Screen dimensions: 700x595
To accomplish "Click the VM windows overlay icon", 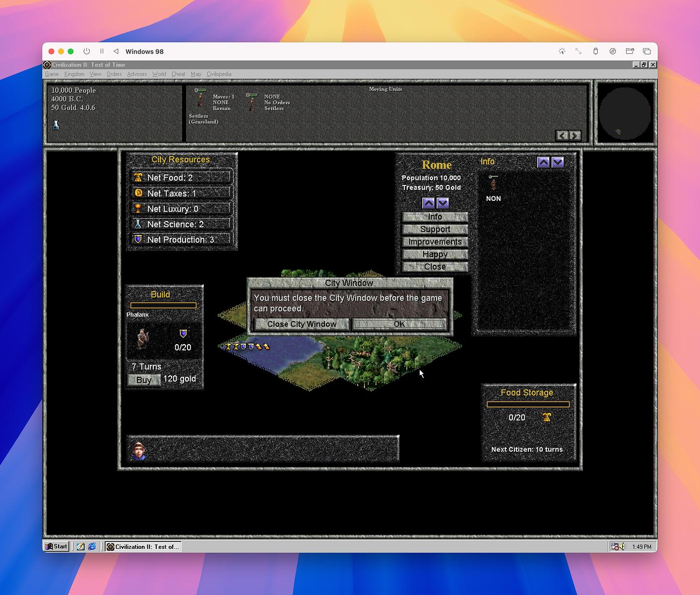I will point(647,51).
